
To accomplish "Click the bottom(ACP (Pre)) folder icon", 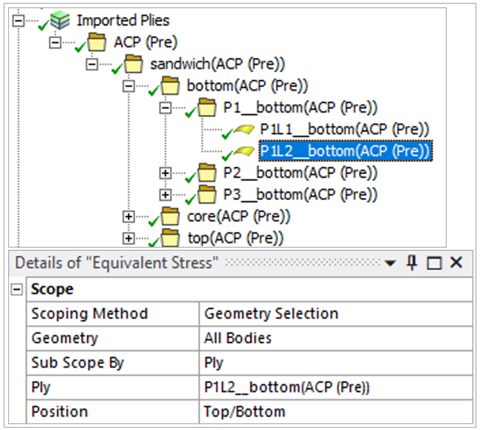I will coord(170,86).
